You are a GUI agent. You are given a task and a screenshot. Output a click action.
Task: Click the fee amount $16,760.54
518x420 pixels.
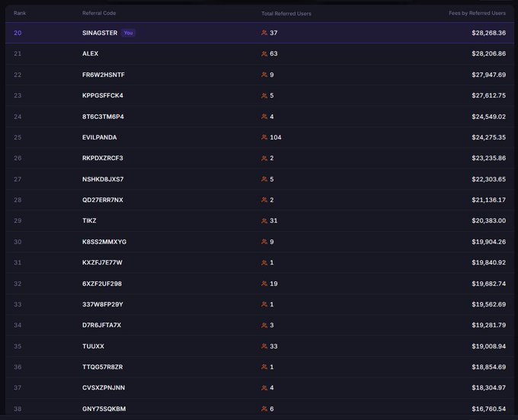click(x=488, y=409)
